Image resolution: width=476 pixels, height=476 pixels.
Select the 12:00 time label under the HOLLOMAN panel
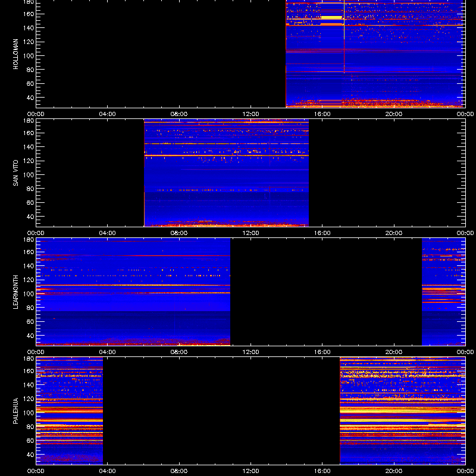[x=250, y=114]
